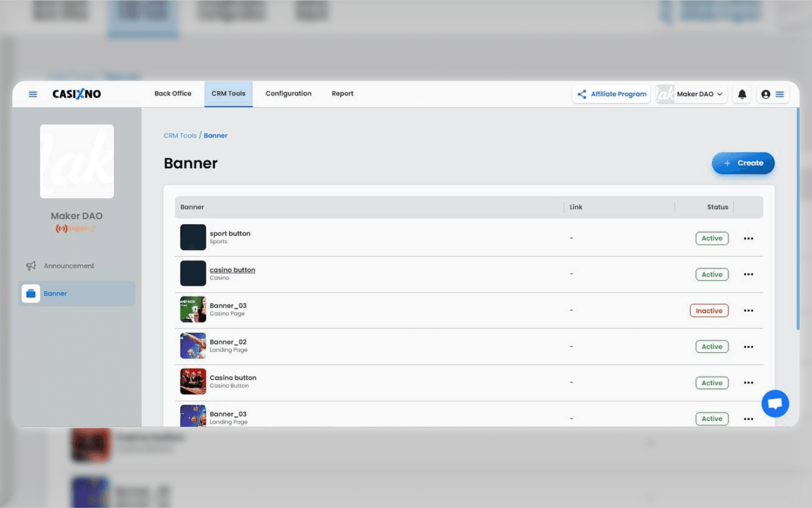Open the Announcement section via megaphone icon
Viewport: 812px width, 508px height.
(x=32, y=265)
